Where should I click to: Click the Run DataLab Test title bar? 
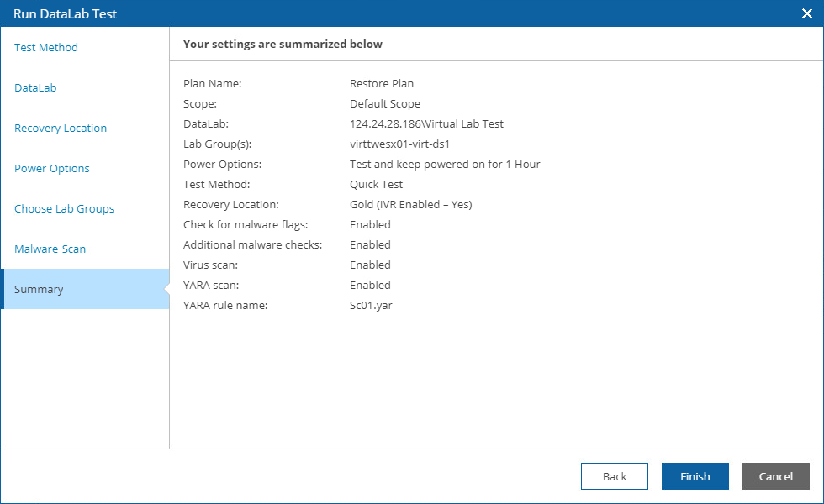point(336,13)
